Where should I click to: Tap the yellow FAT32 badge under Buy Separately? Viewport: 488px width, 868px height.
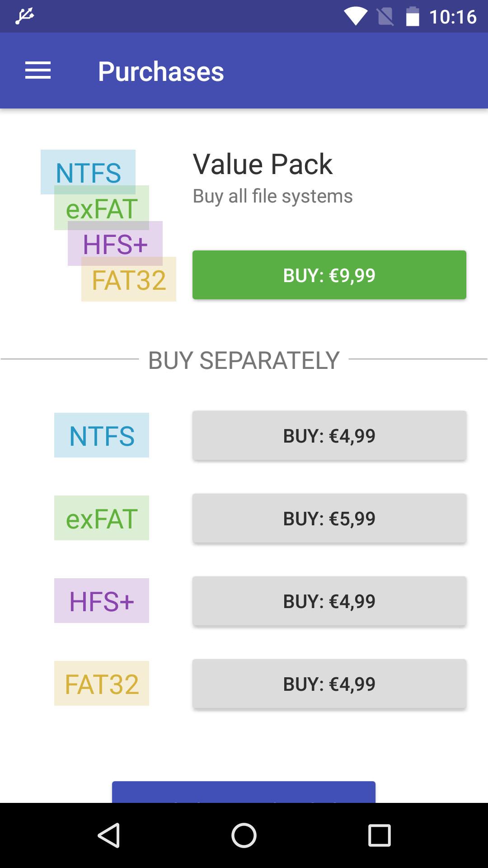click(x=102, y=684)
